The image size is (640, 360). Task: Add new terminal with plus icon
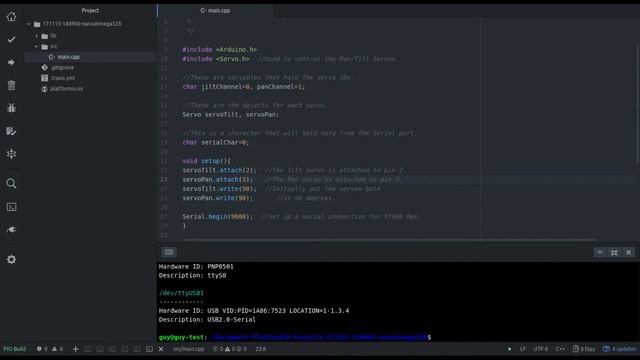click(76, 349)
